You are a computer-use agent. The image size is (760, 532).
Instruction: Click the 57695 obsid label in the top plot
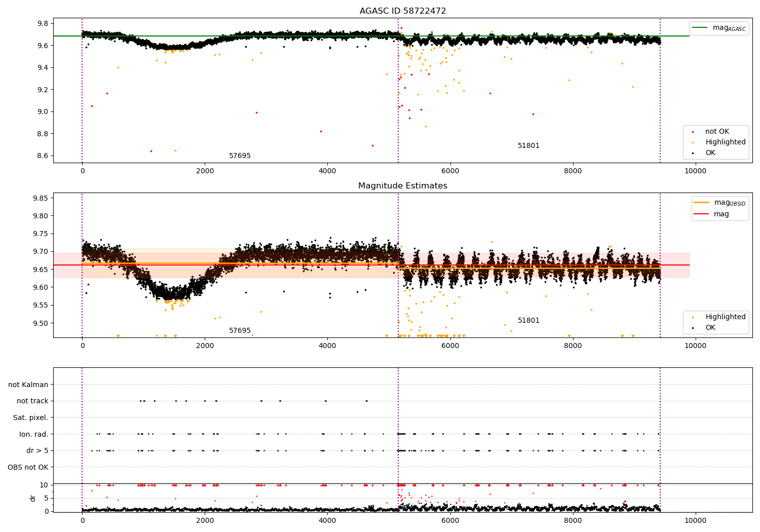[x=240, y=156]
